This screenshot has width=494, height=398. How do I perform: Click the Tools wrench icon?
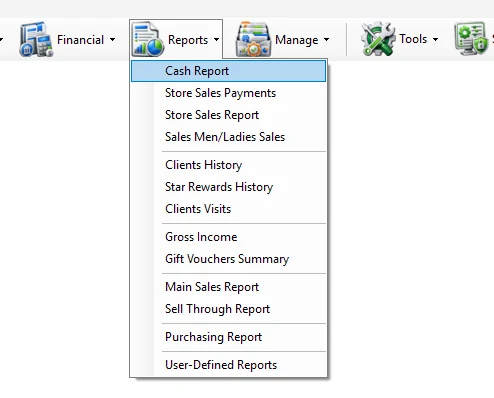click(378, 39)
